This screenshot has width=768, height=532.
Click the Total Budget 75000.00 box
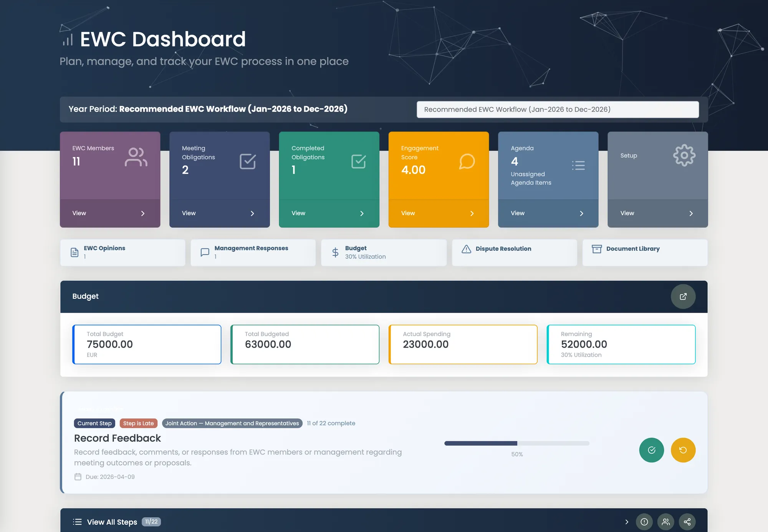(147, 344)
